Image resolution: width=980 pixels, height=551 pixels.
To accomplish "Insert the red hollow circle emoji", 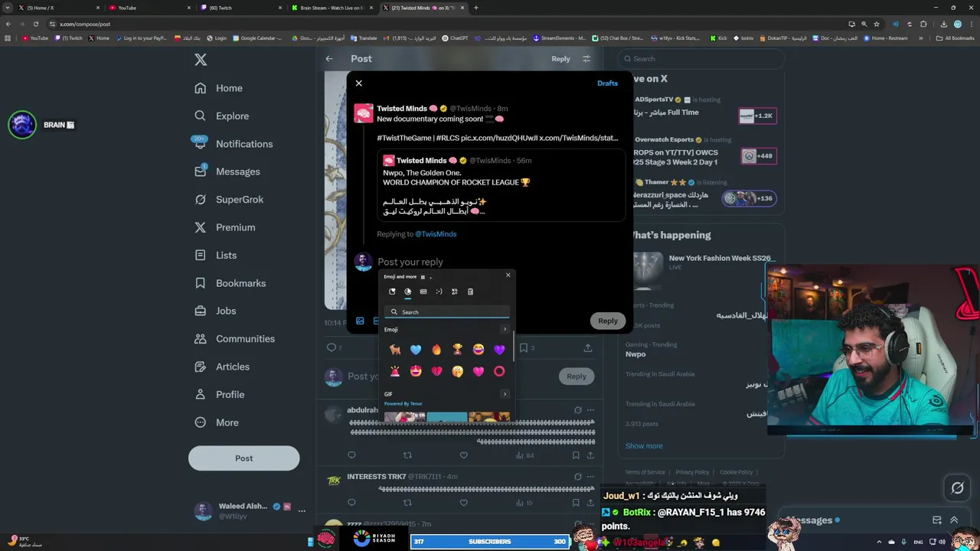I will 499,371.
